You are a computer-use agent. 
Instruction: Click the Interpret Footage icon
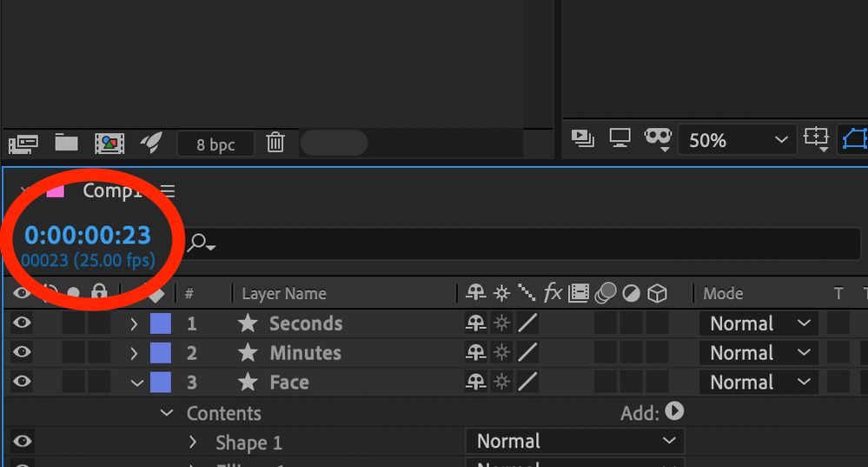(x=23, y=143)
